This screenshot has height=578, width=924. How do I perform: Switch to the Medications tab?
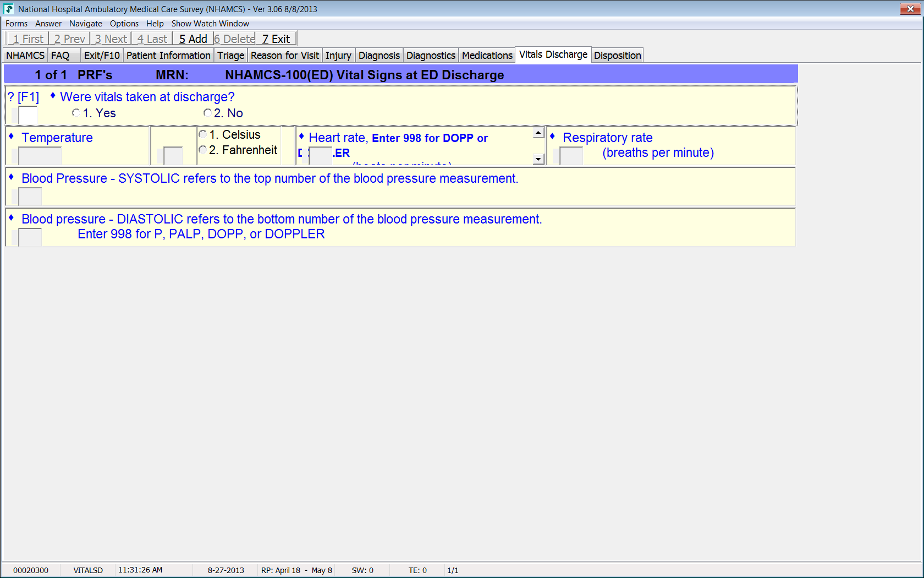pyautogui.click(x=487, y=56)
